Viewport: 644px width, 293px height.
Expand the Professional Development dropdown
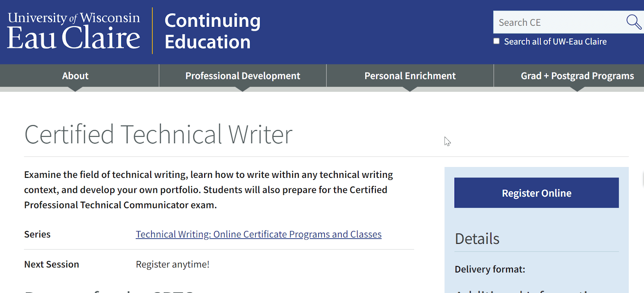pos(242,76)
